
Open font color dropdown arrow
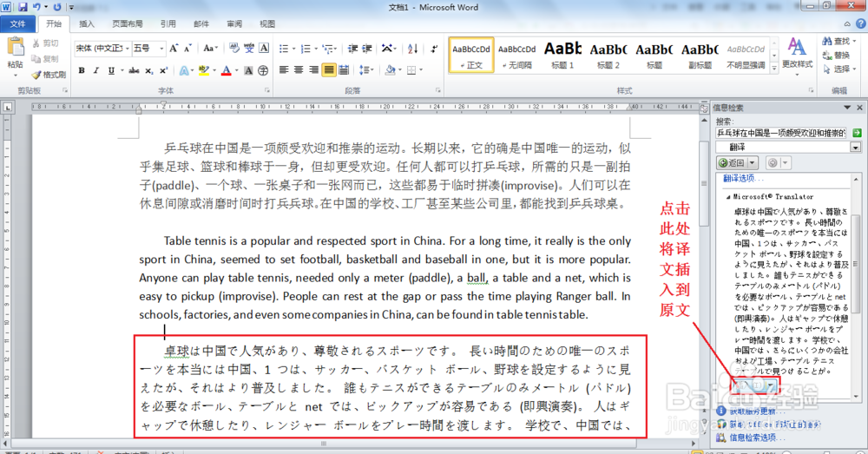tap(236, 70)
